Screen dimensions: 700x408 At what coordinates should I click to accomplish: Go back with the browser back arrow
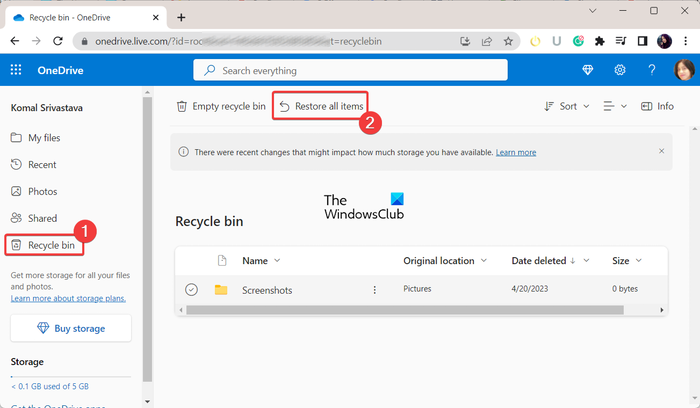click(15, 41)
